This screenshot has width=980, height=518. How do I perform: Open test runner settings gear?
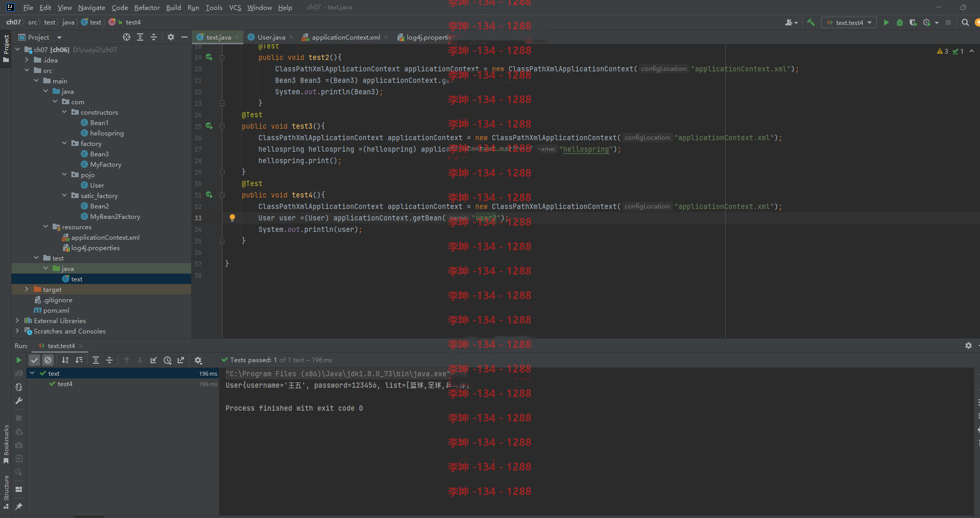click(x=198, y=360)
